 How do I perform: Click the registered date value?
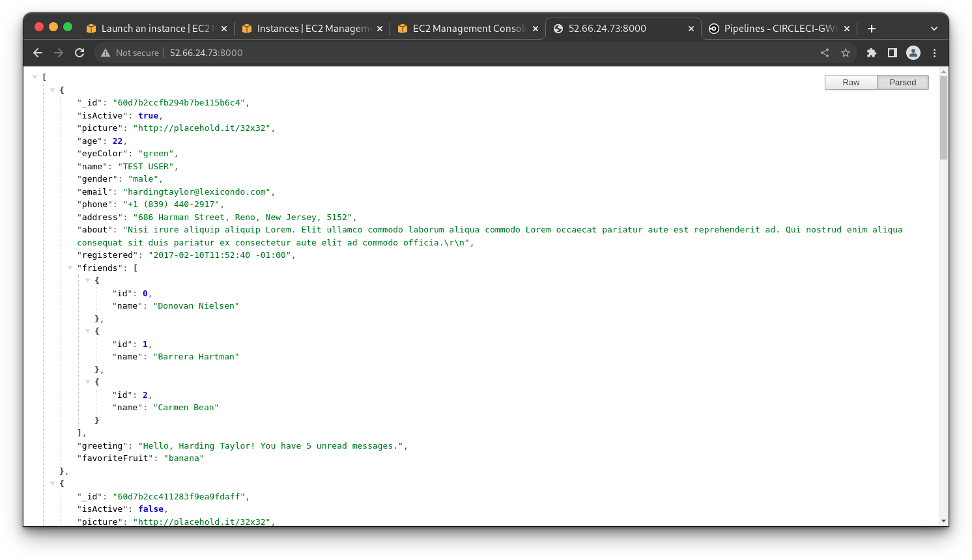[219, 255]
